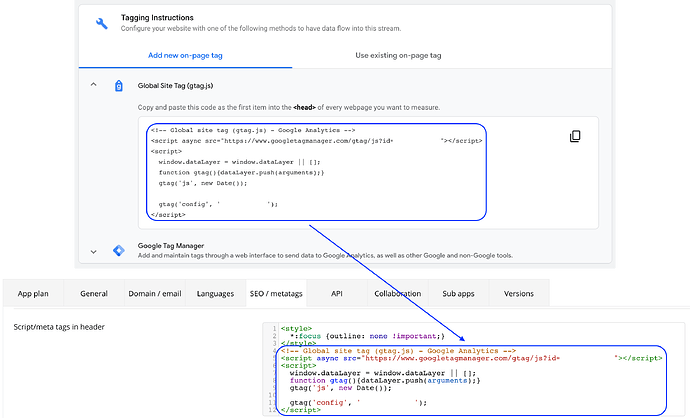Click the 'Configure your website' description text
This screenshot has height=418, width=690.
(261, 29)
